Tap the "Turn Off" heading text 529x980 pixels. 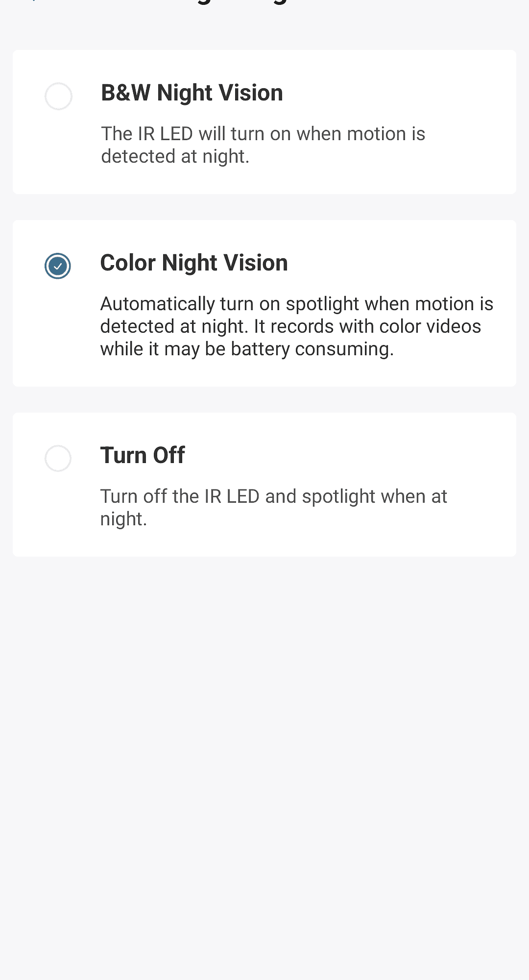point(142,455)
